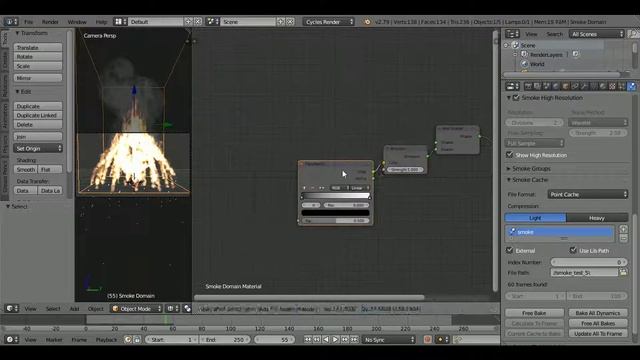This screenshot has width=640, height=360.
Task: Open Constraints properties tab icon
Action: (575, 86)
